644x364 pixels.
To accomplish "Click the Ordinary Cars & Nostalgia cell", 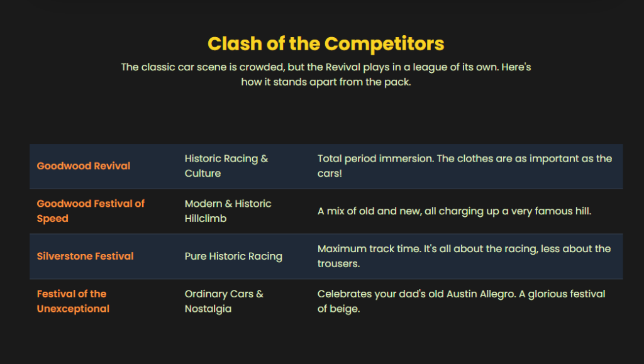I will coord(224,301).
